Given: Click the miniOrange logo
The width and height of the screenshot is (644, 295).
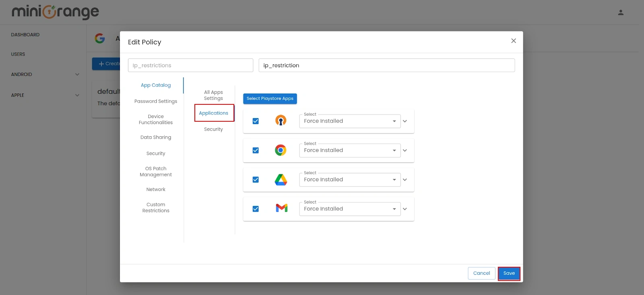Looking at the screenshot, I should point(55,12).
